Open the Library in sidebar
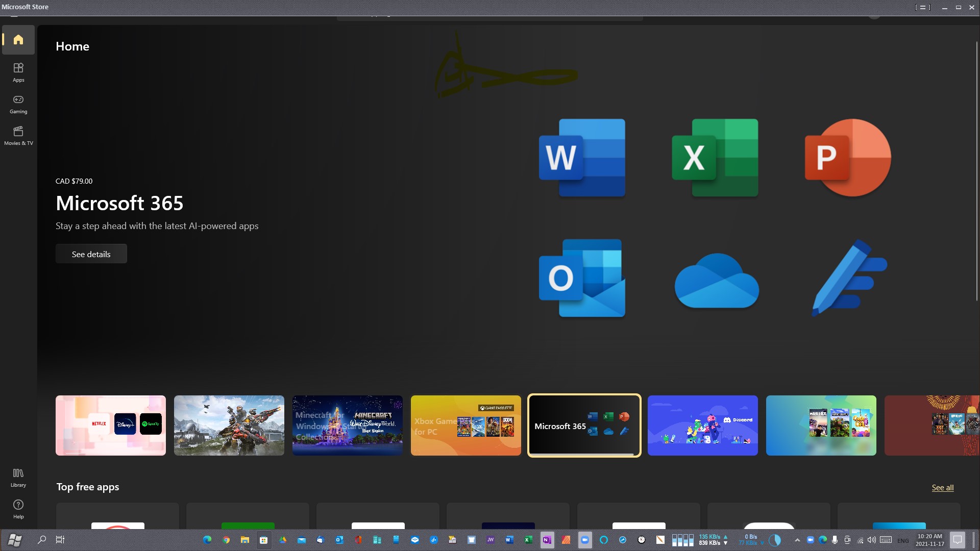The height and width of the screenshot is (551, 980). click(18, 478)
